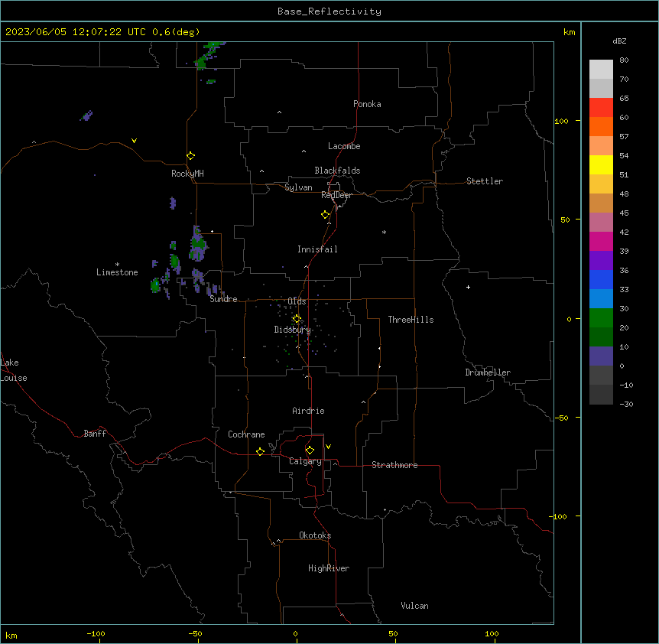Click the yellow diamond marker above Calgary
Viewport: 659px width, 644px height.
(x=310, y=450)
